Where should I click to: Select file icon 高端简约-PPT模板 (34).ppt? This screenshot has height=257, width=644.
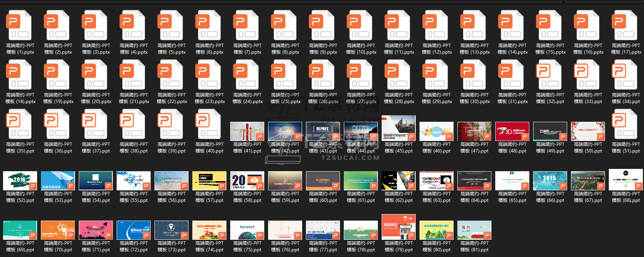[x=624, y=75]
